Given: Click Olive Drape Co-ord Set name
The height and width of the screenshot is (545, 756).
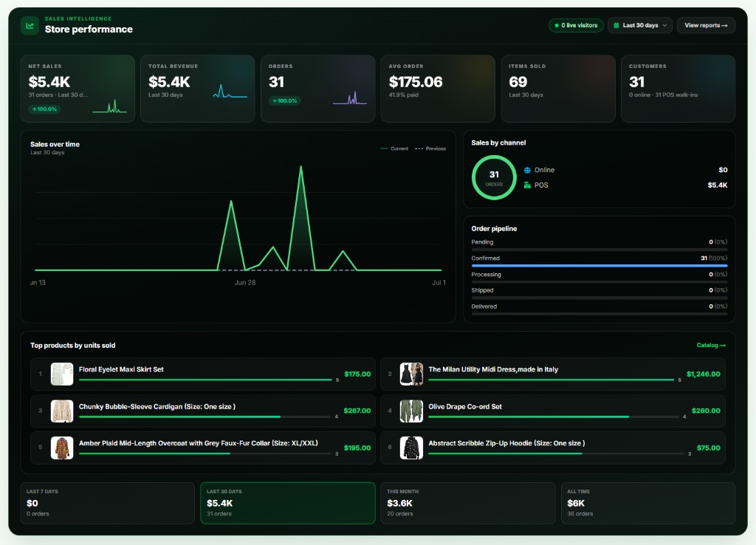Looking at the screenshot, I should click(x=465, y=407).
